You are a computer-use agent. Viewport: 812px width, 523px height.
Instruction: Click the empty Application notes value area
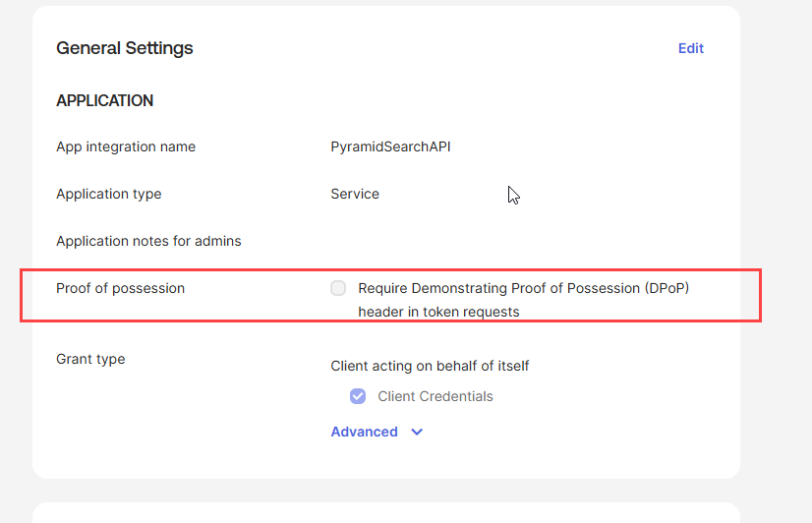point(492,241)
